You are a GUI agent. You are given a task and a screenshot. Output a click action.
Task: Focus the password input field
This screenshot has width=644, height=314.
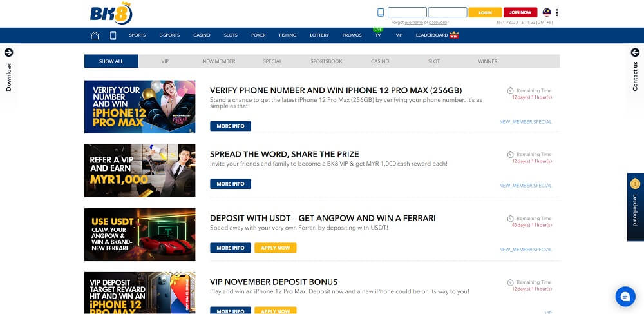pos(448,12)
